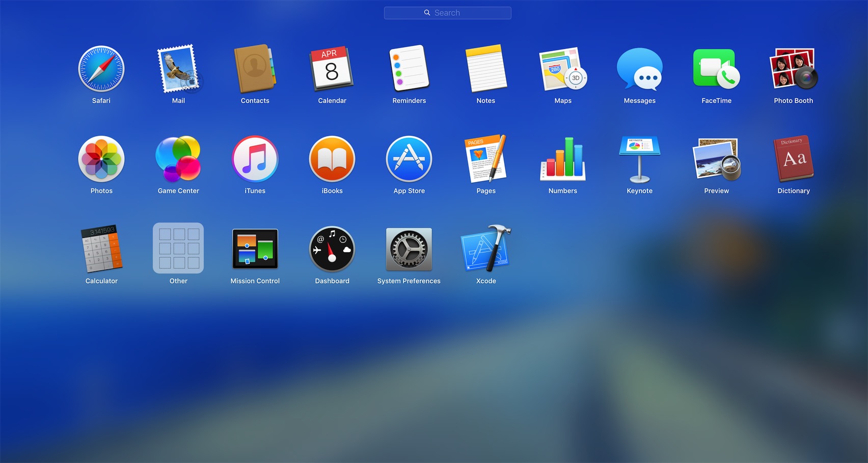Open System Preferences

pos(409,249)
